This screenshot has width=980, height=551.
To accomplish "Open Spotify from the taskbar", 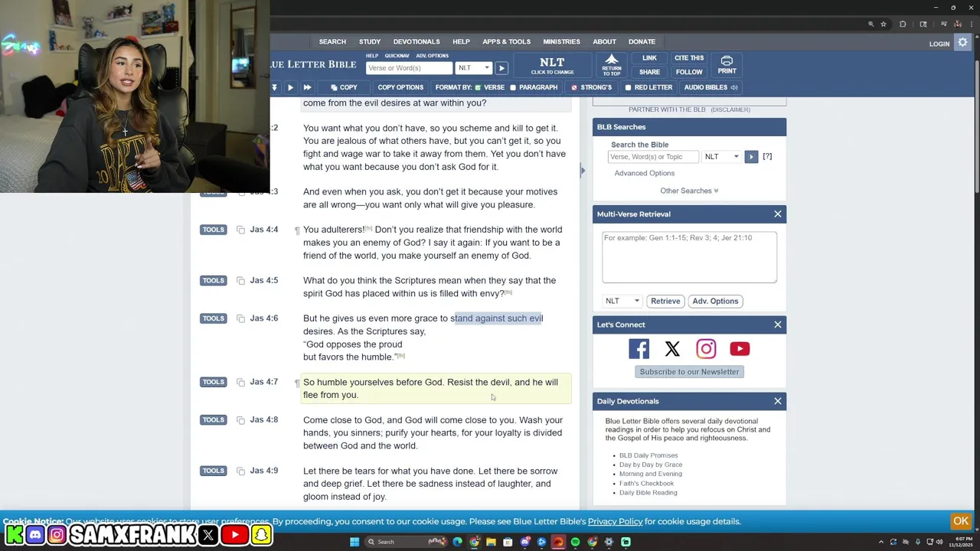I will click(x=575, y=542).
